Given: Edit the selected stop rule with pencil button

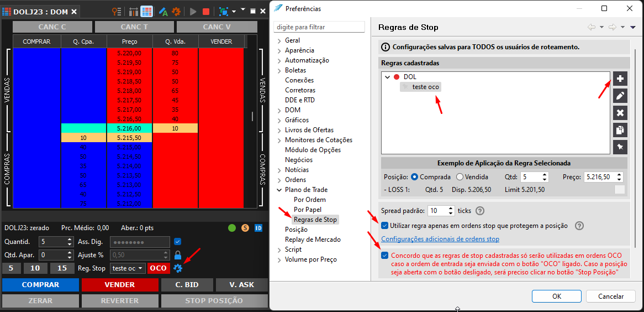Looking at the screenshot, I should click(x=620, y=96).
